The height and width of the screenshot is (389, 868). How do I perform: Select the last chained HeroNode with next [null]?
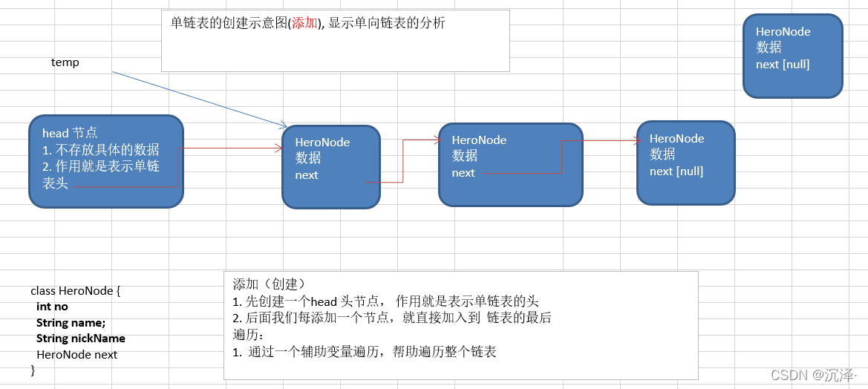click(x=686, y=163)
